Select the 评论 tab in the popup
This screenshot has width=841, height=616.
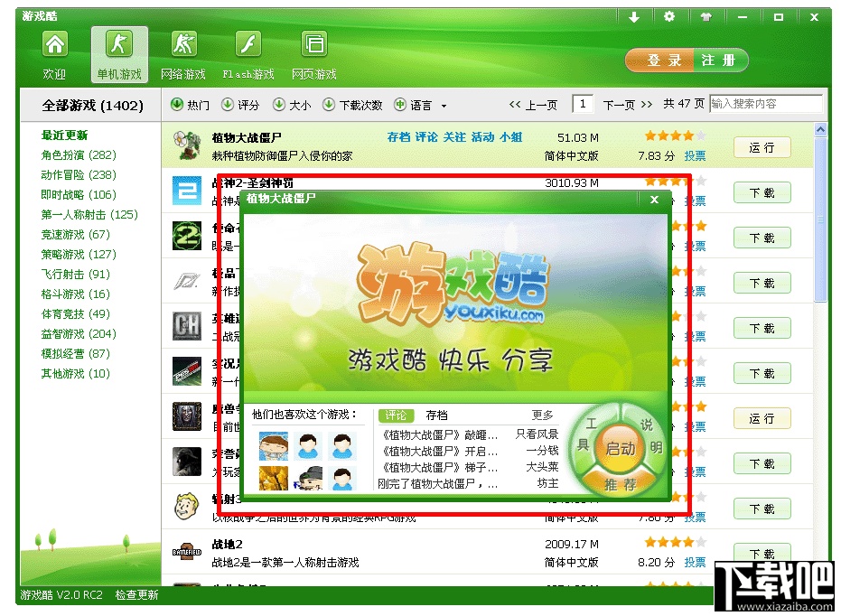(x=396, y=415)
